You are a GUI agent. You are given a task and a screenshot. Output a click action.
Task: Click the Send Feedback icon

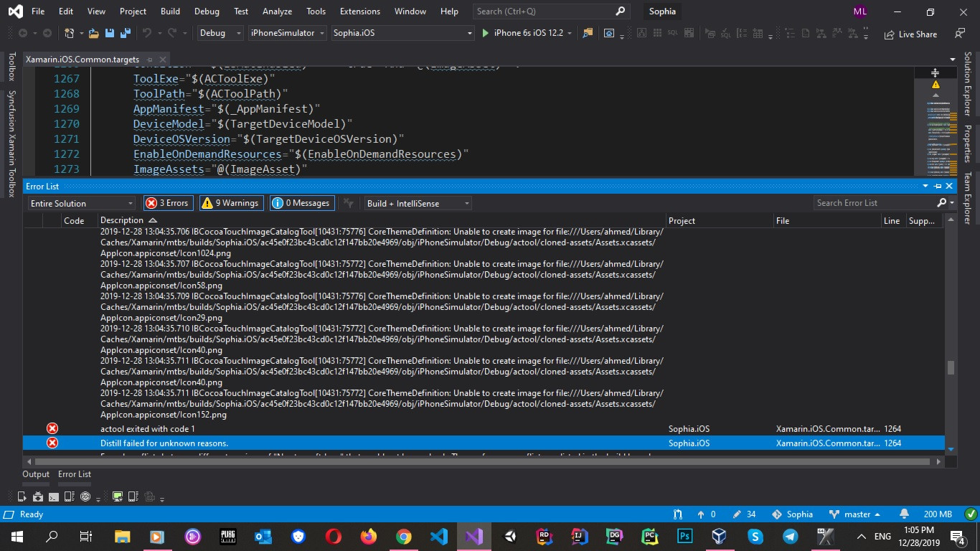[960, 33]
